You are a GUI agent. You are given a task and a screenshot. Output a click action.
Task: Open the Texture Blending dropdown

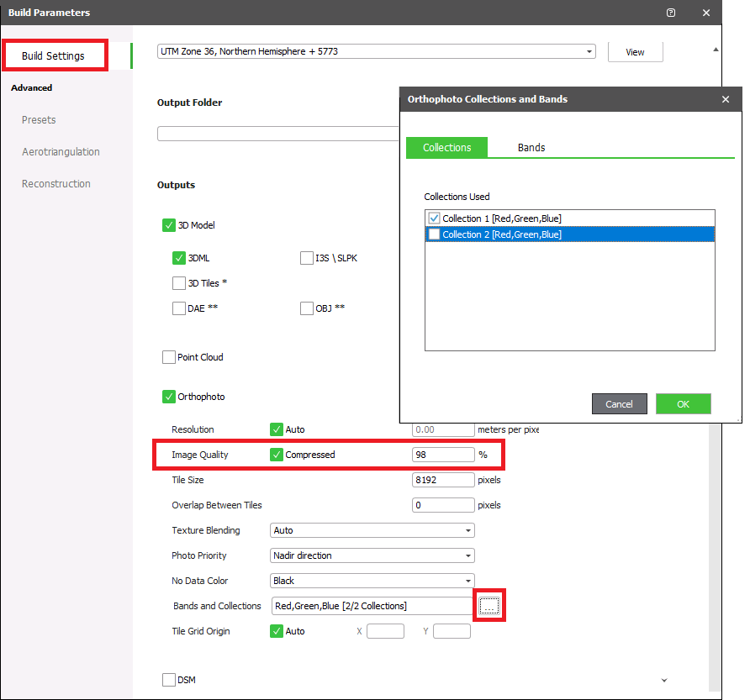tap(467, 530)
